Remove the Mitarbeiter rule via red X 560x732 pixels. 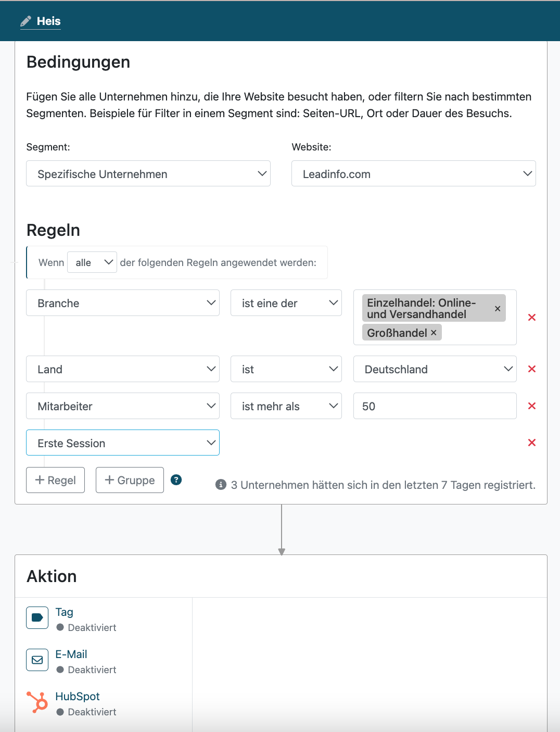tap(531, 406)
